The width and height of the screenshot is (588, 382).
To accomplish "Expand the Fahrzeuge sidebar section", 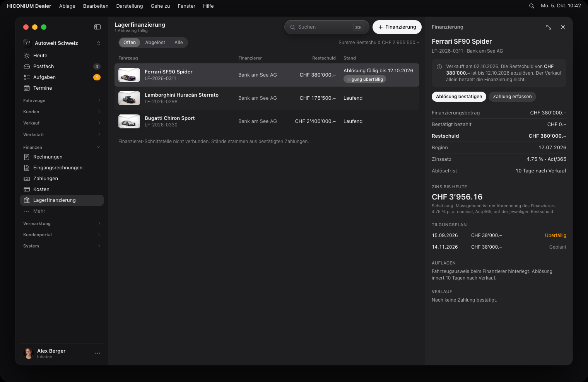I will click(x=62, y=101).
